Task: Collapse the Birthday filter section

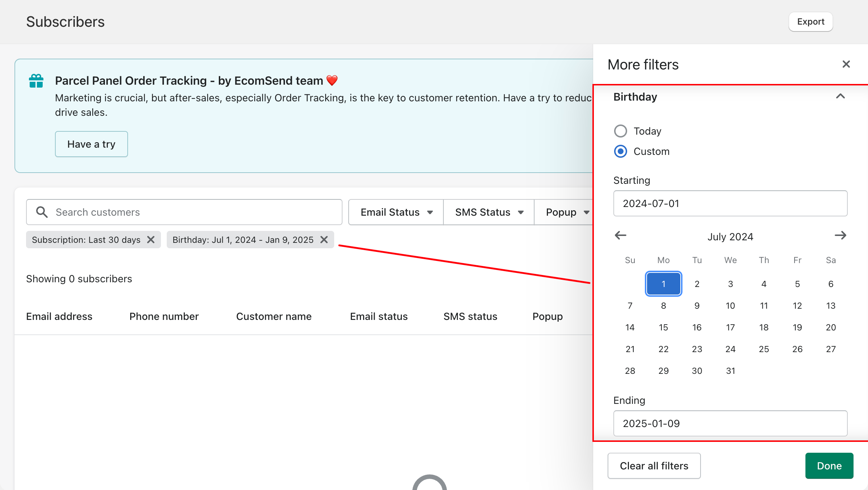Action: 840,96
